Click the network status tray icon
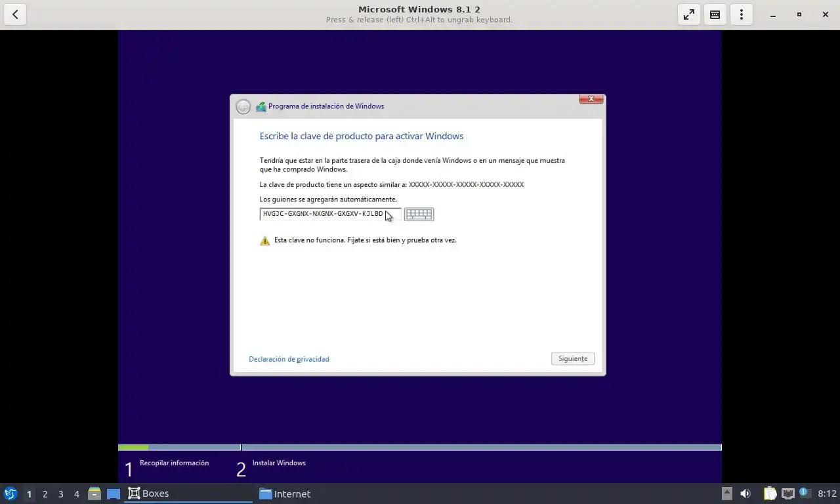The image size is (840, 504). (787, 493)
